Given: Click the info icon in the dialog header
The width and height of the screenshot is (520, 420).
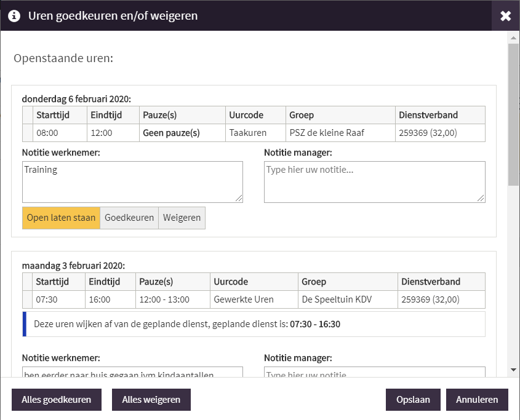Looking at the screenshot, I should coord(14,15).
